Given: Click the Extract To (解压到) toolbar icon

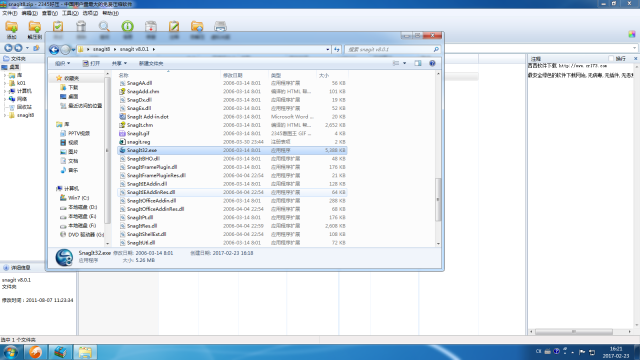Looking at the screenshot, I should 35,30.
